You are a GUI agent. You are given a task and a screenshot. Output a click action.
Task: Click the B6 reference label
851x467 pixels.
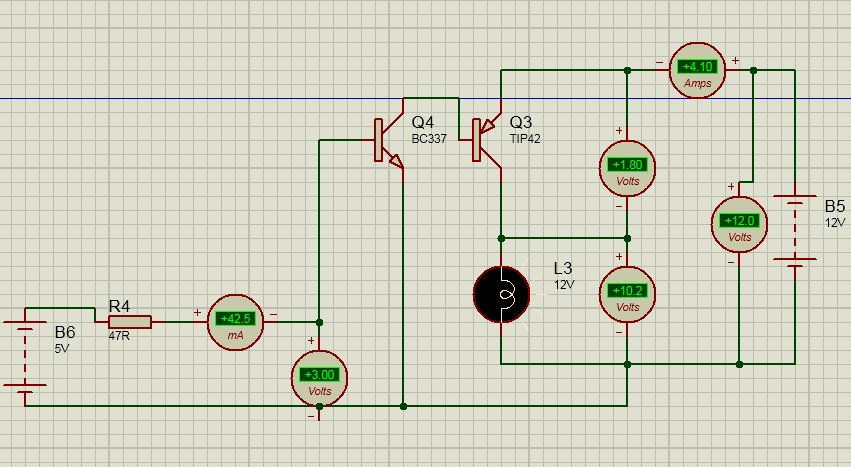[x=65, y=331]
